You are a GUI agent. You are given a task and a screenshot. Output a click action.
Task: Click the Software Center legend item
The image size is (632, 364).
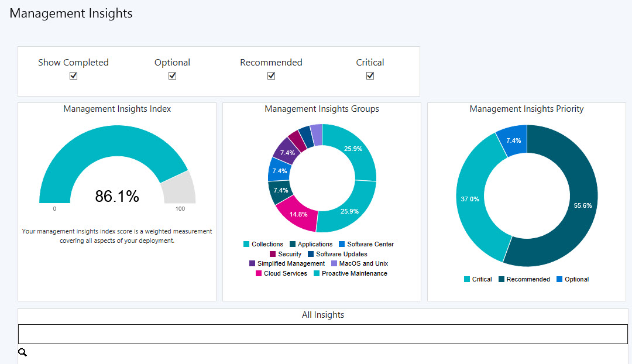pos(366,244)
